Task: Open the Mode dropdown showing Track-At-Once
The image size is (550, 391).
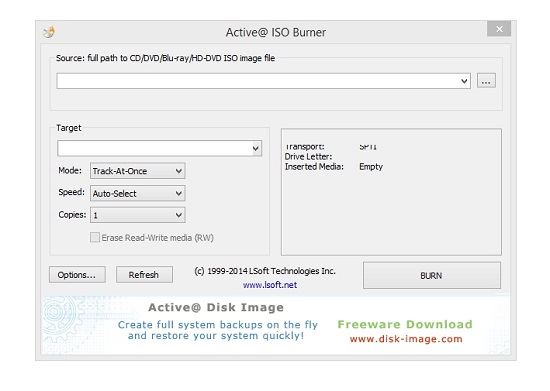Action: [138, 171]
